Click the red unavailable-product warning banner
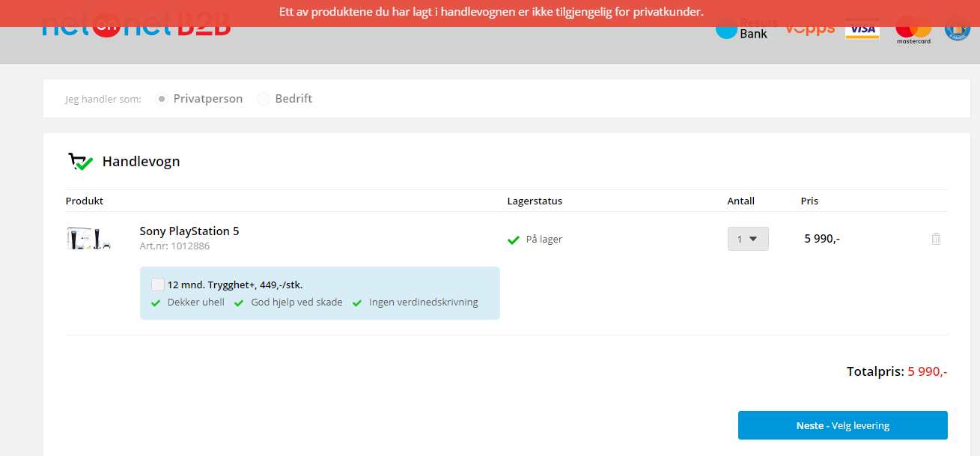This screenshot has width=980, height=456. (x=490, y=13)
